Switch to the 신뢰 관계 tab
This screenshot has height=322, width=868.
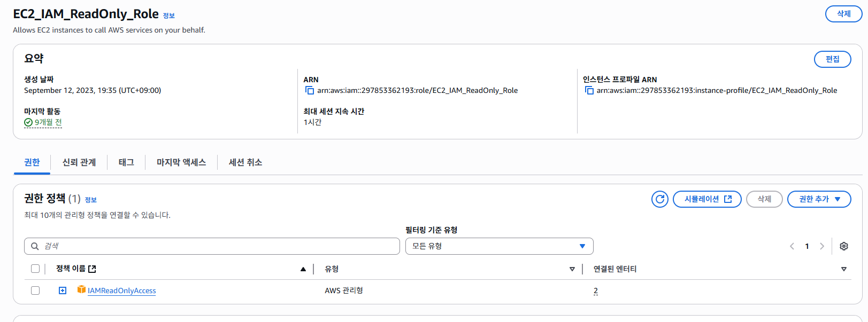pyautogui.click(x=79, y=162)
